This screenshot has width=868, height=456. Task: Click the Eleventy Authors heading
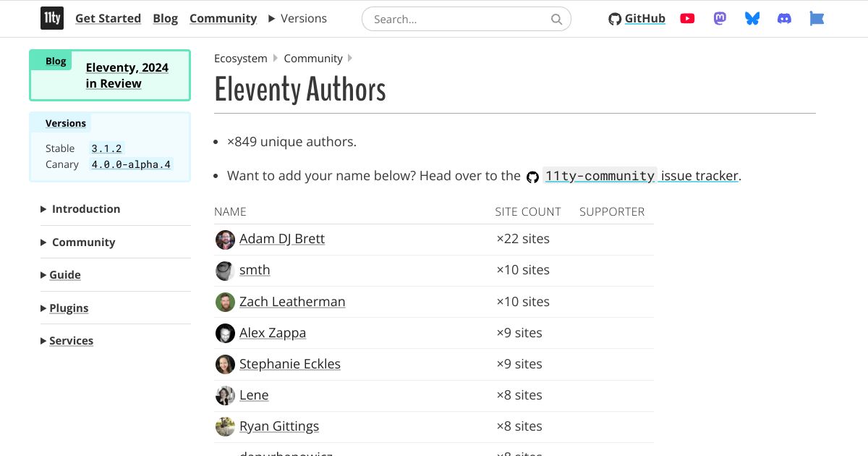pyautogui.click(x=300, y=90)
